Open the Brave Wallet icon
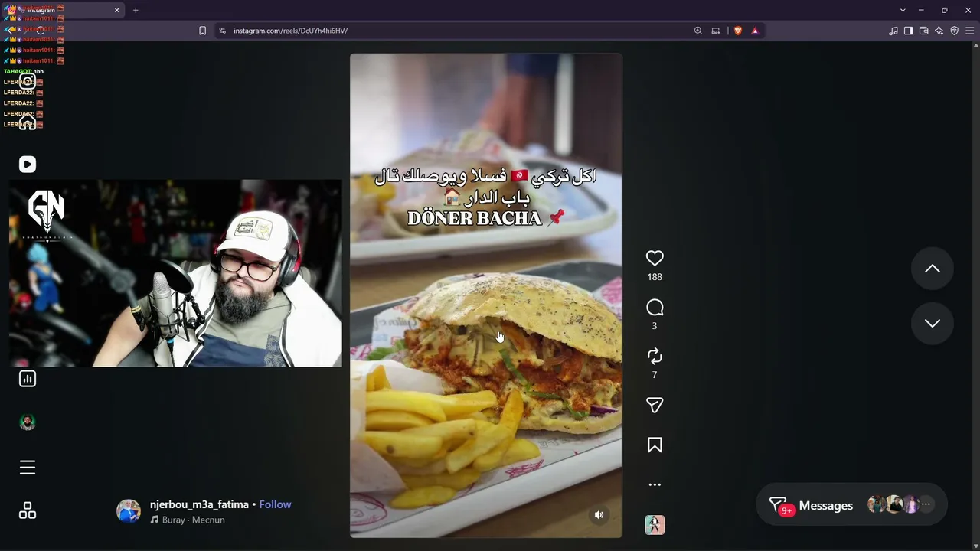The image size is (980, 551). pos(923,31)
